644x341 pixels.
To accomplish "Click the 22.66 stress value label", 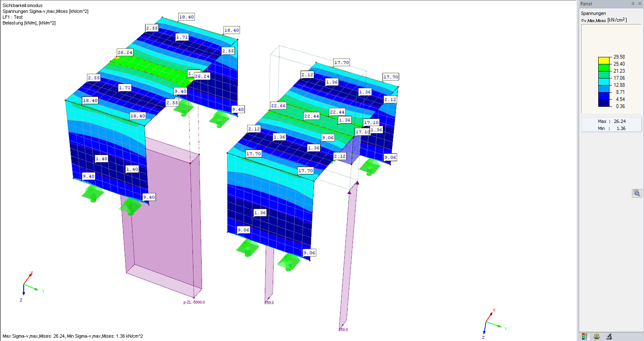I will coord(278,105).
